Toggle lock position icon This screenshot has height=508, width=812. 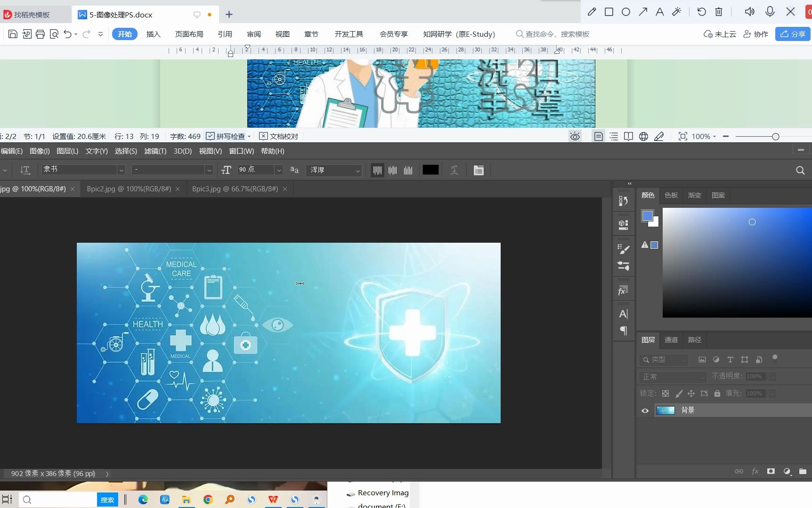691,393
